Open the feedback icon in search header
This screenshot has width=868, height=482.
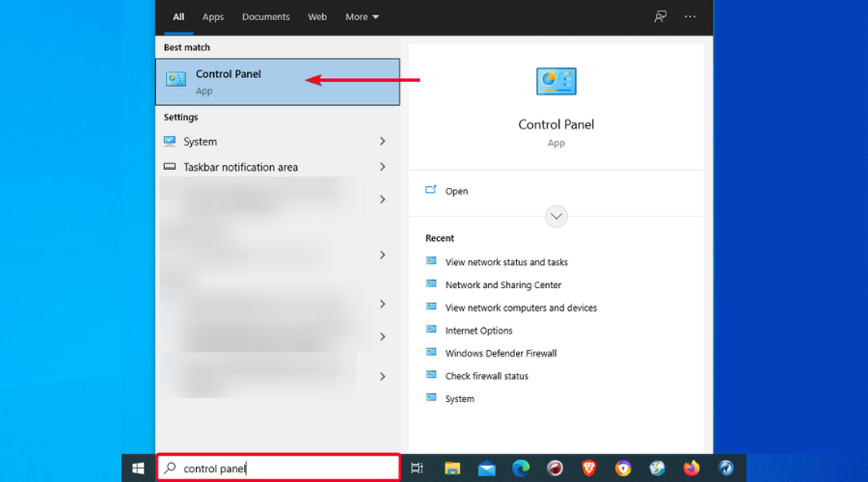pos(660,16)
